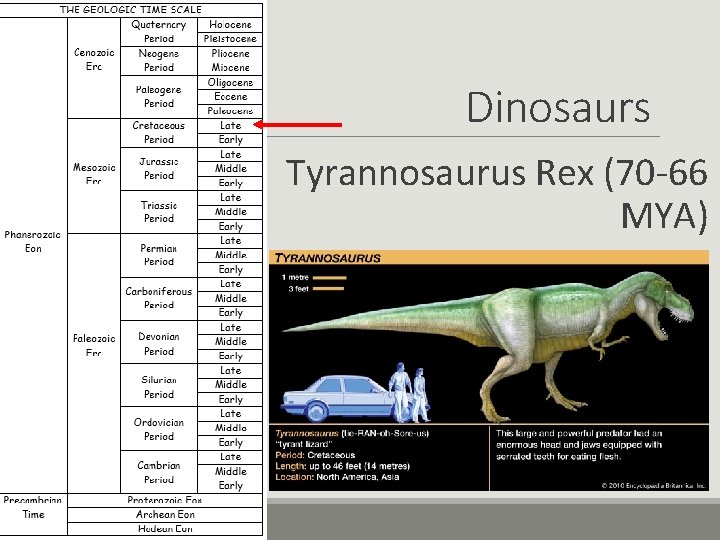This screenshot has width=720, height=540.
Task: Select the "Ordovician Period" cell
Action: point(159,428)
